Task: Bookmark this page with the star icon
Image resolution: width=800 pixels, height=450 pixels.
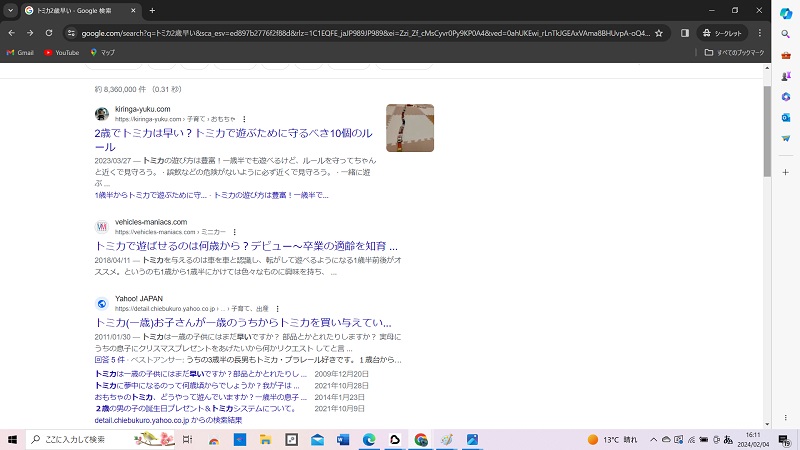Action: (x=659, y=33)
